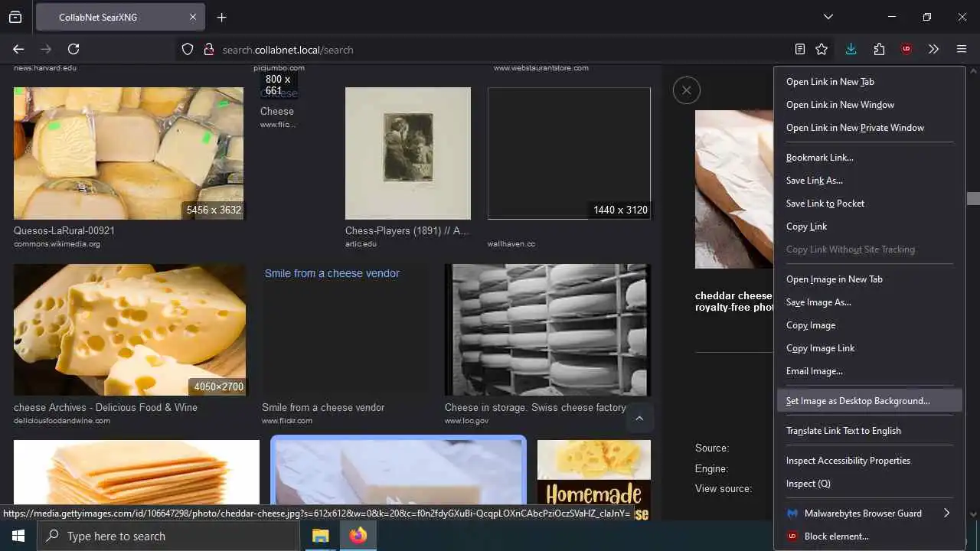
Task: Close the CollabNet SearXNG tab
Action: 193,17
